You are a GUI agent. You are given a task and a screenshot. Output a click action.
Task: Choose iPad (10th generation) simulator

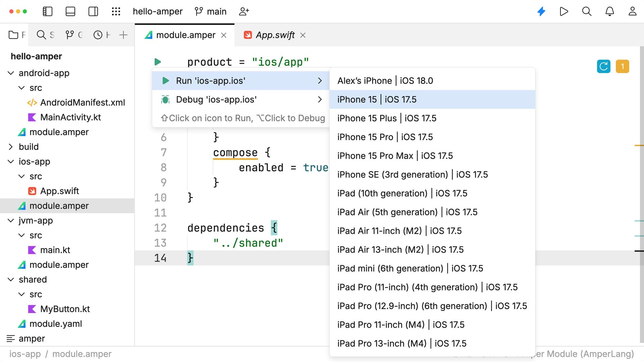[432, 193]
